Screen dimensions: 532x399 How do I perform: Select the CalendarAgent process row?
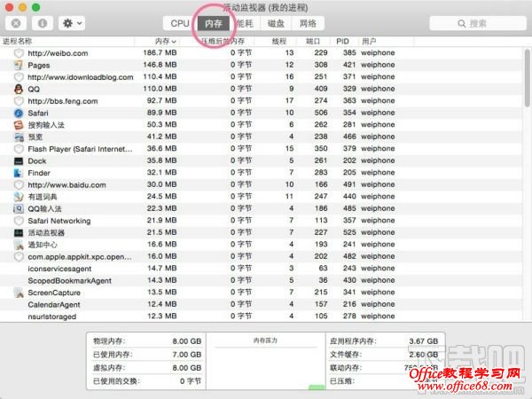pyautogui.click(x=262, y=304)
